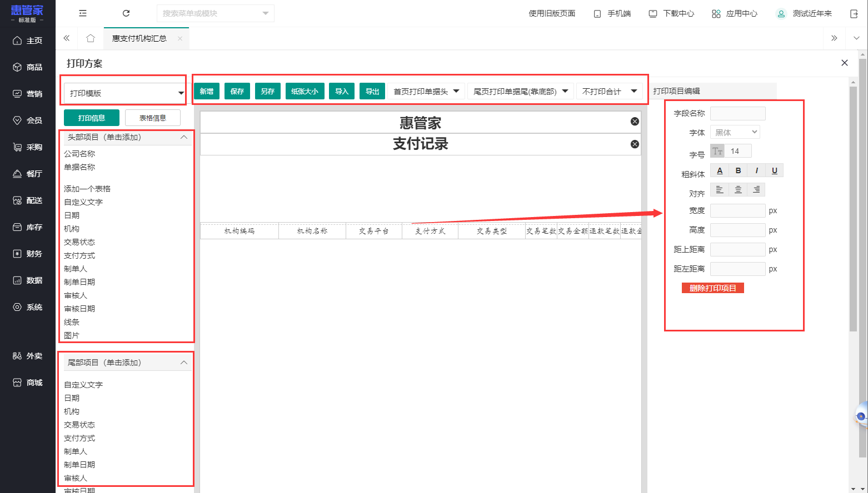Open 系统 system module in sidebar
Viewport: 868px width, 493px height.
[x=27, y=307]
